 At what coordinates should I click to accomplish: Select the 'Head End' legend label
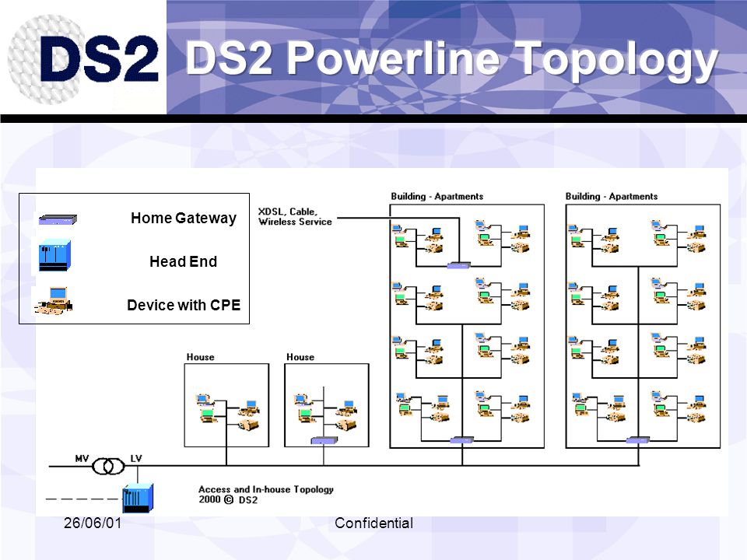184,261
